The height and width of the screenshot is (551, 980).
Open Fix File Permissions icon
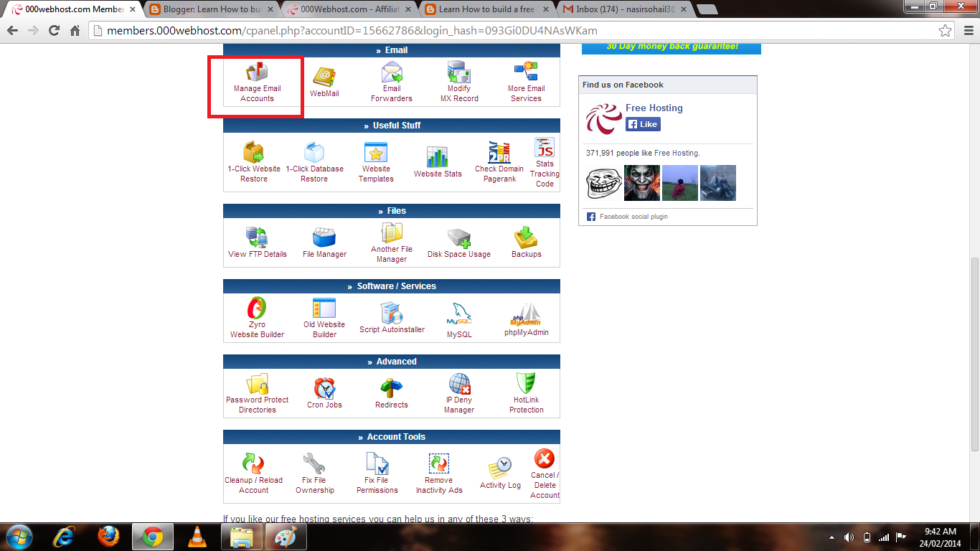coord(377,463)
